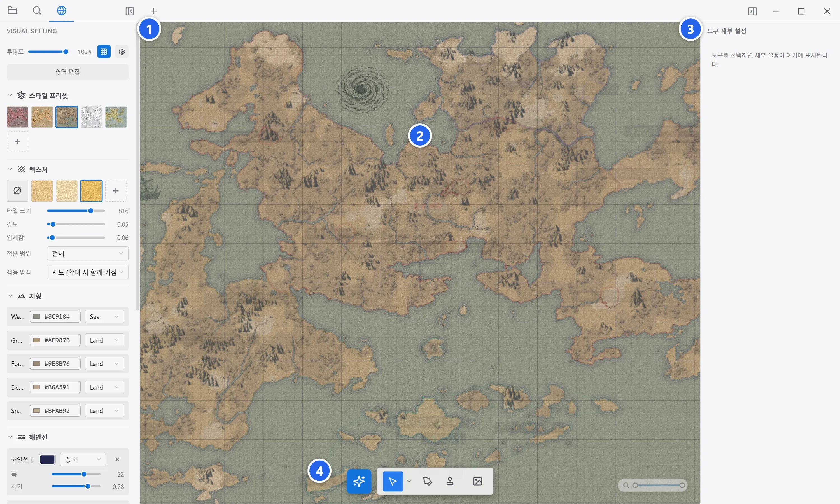Add a new texture with plus button
This screenshot has width=840, height=504.
[116, 191]
